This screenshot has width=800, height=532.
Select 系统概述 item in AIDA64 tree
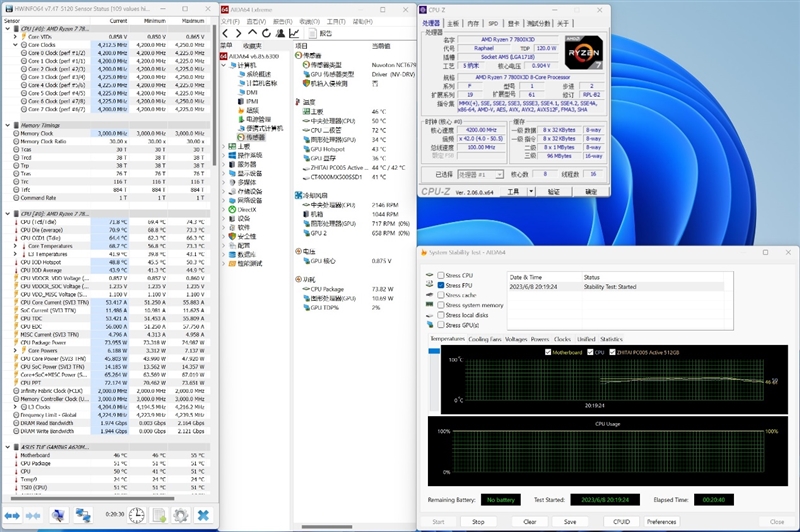tap(255, 74)
